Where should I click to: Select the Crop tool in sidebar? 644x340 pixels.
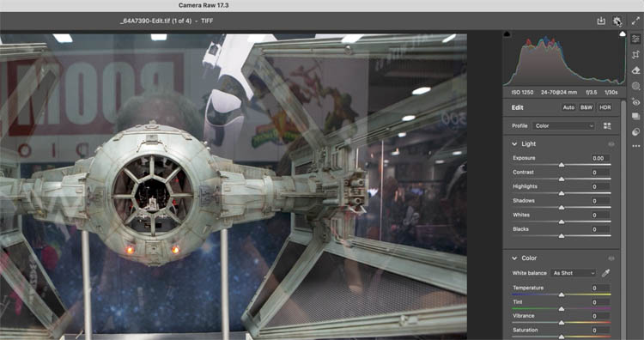coord(635,55)
